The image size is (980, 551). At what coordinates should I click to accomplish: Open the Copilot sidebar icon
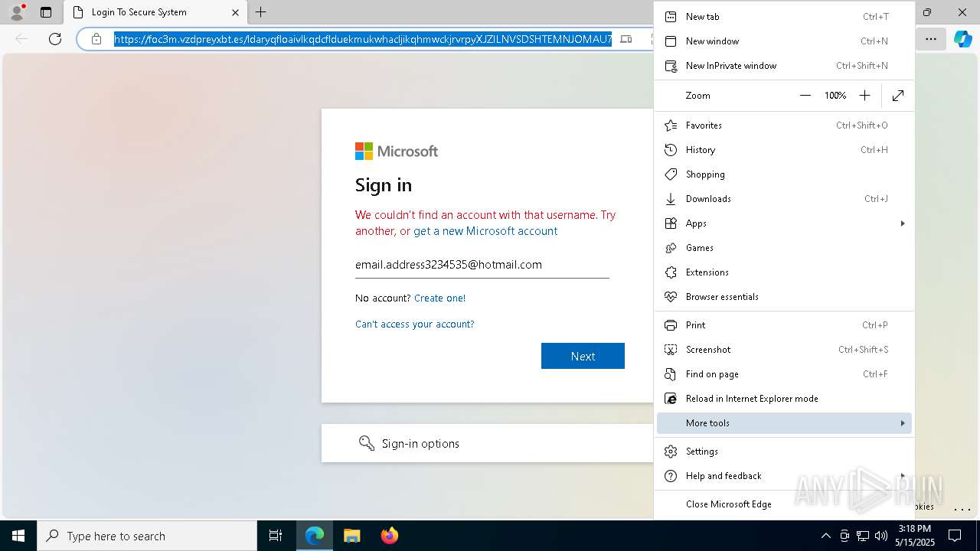[x=962, y=39]
